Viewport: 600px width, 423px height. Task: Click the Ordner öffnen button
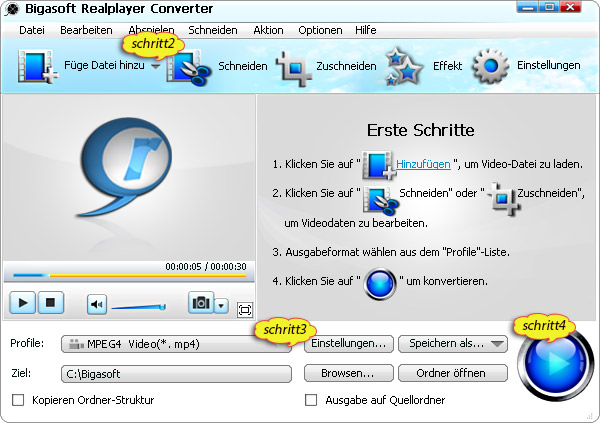(453, 373)
